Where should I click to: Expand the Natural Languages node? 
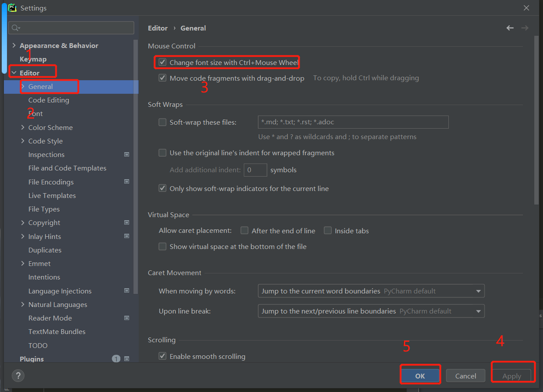pyautogui.click(x=23, y=304)
